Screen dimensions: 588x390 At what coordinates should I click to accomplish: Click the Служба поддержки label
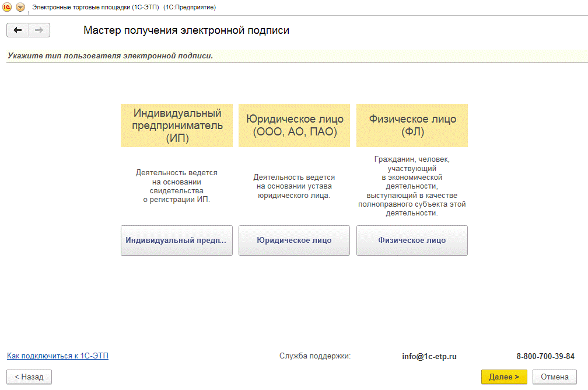pos(315,356)
